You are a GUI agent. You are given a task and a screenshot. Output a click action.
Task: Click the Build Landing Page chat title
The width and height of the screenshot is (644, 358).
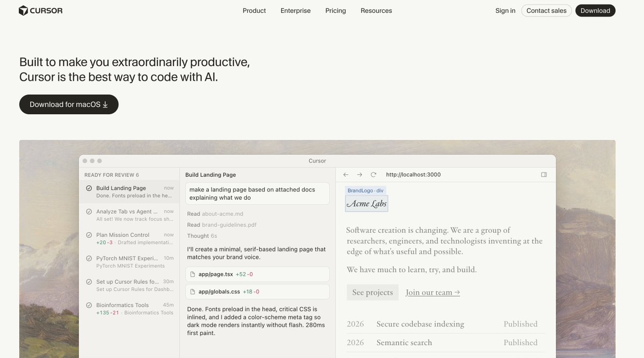(x=210, y=174)
